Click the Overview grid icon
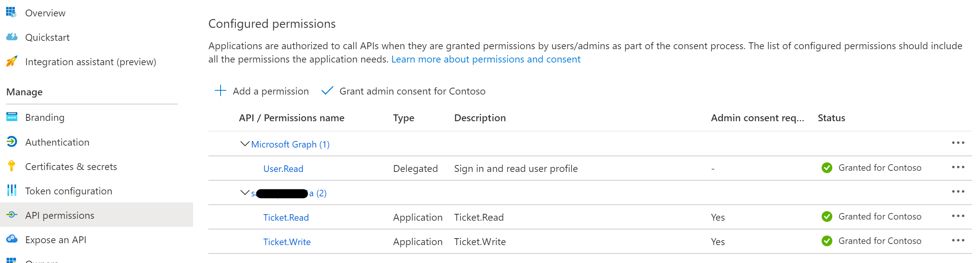Screen dimensions: 980x263 coord(11,13)
